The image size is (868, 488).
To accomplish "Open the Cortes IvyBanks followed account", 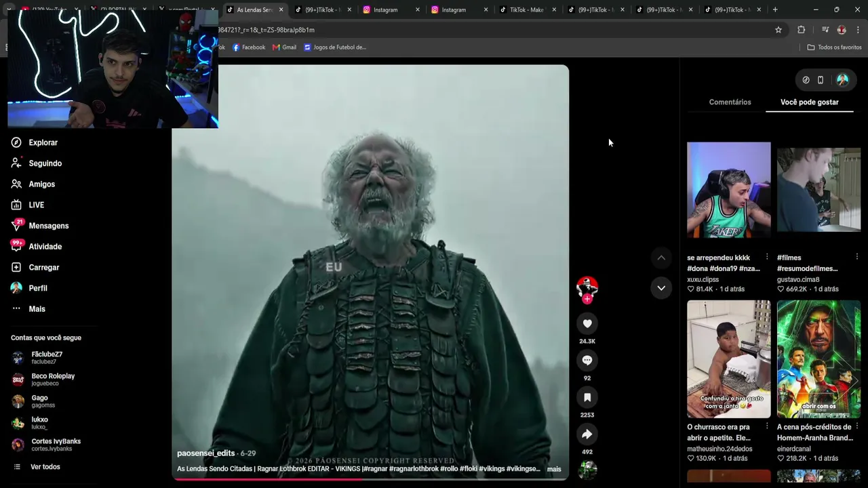I will pyautogui.click(x=46, y=445).
